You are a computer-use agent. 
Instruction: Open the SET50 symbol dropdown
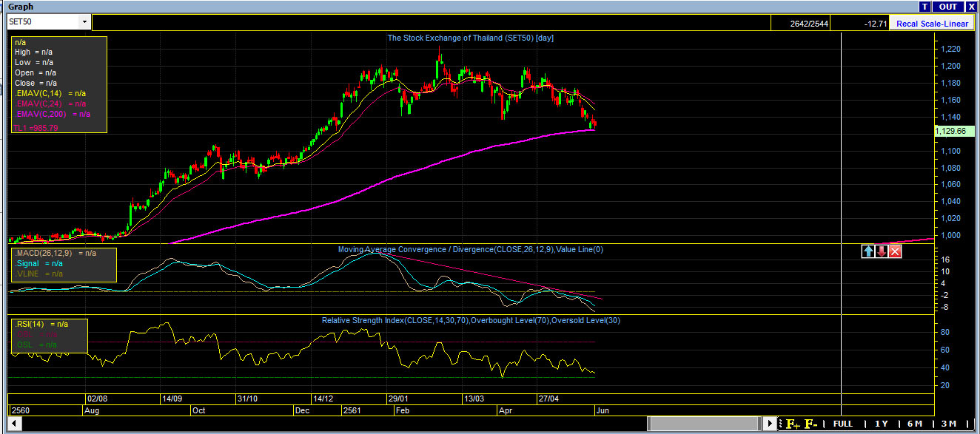(84, 22)
